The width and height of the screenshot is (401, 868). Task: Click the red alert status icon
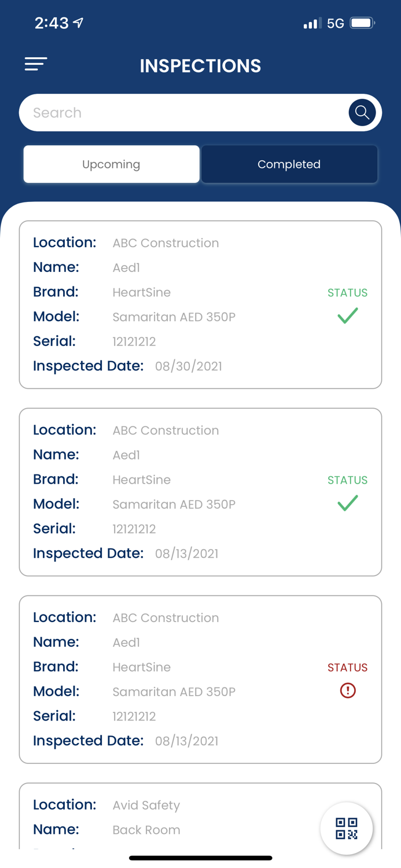coord(347,691)
